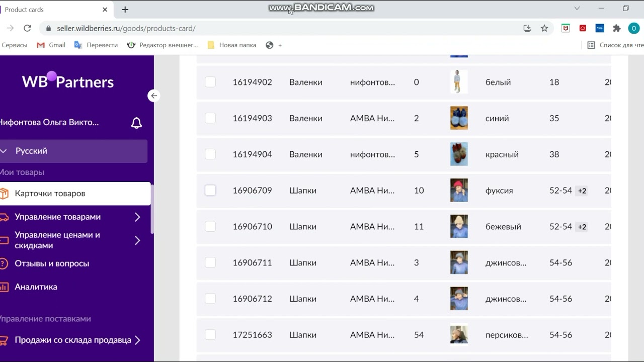The width and height of the screenshot is (644, 362).
Task: Open the Gmail bookmark
Action: click(51, 45)
